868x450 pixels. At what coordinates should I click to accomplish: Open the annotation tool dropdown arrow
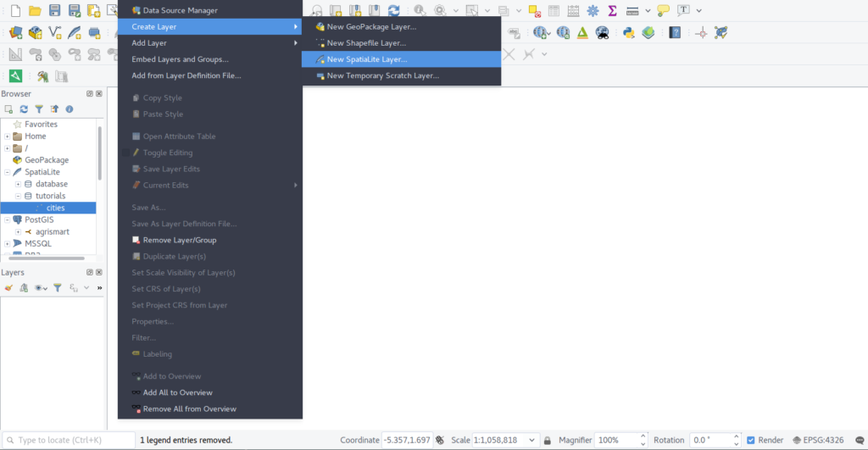click(x=698, y=10)
